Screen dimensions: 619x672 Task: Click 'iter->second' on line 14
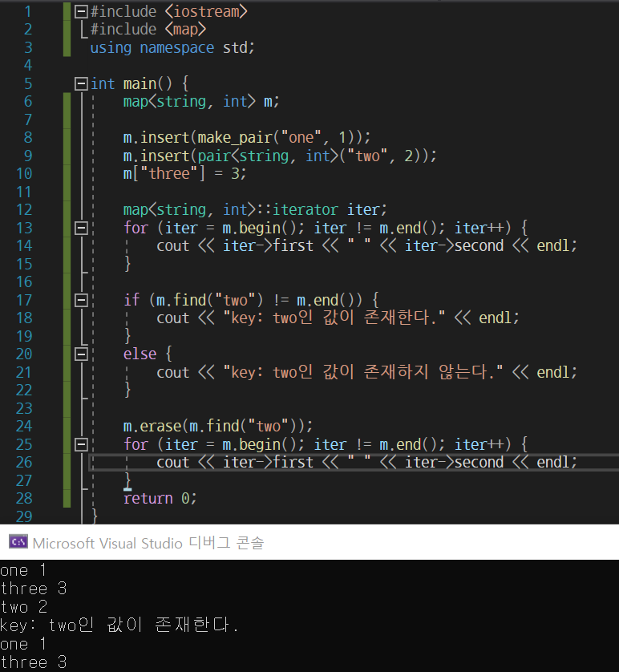click(455, 246)
